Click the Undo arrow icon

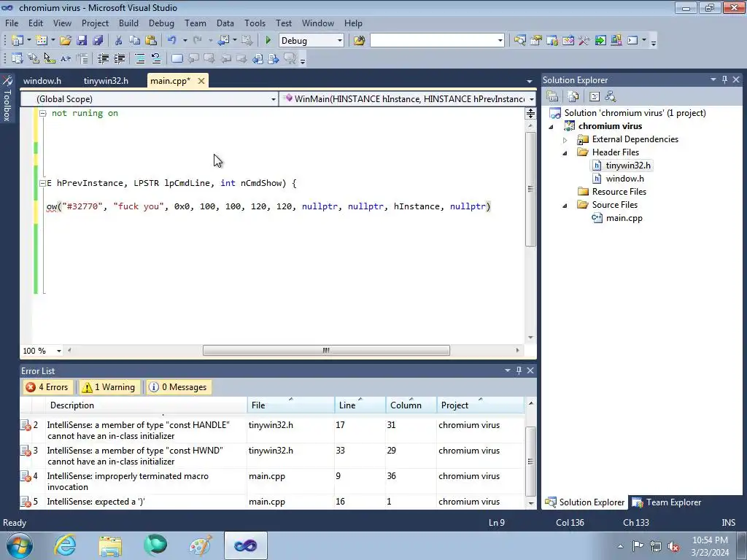(x=172, y=41)
